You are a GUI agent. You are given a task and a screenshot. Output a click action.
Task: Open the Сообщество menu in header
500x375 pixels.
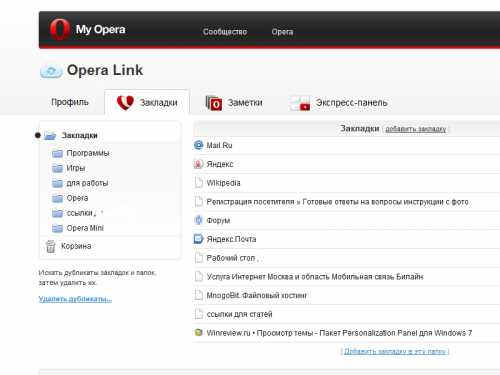pyautogui.click(x=225, y=32)
